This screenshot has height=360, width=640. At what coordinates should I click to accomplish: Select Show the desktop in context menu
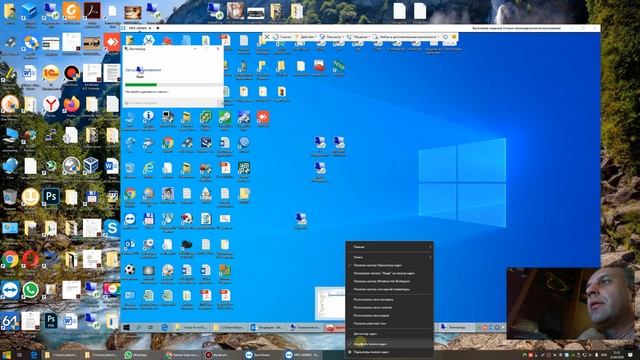(389, 324)
